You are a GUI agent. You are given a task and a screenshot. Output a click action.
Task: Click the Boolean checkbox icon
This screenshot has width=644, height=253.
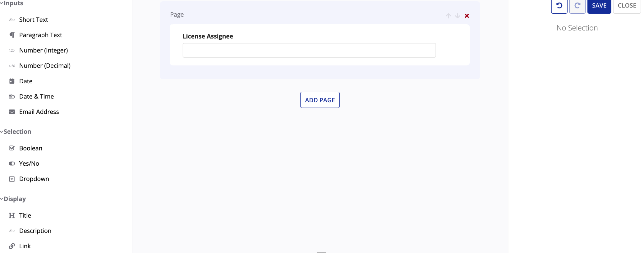pyautogui.click(x=12, y=148)
